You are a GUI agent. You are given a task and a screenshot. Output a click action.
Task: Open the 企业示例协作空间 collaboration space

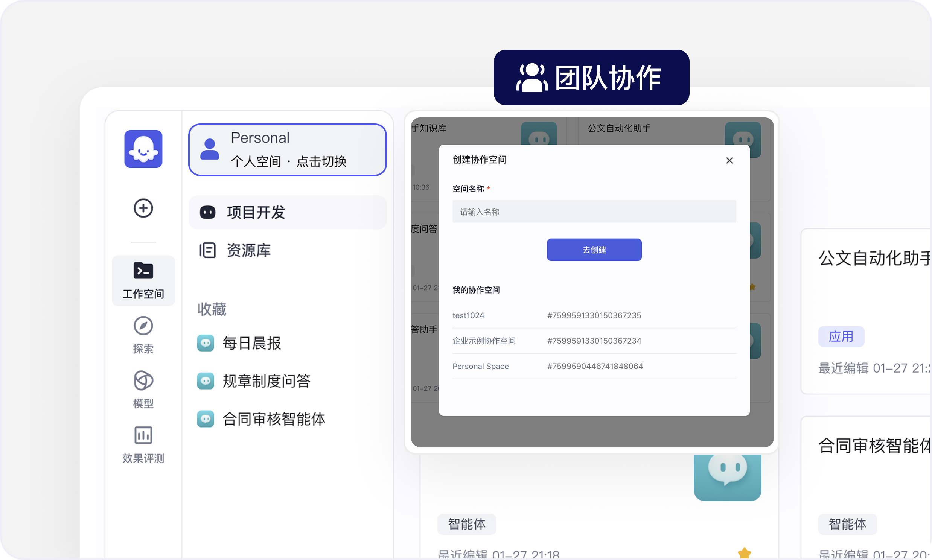pyautogui.click(x=484, y=340)
